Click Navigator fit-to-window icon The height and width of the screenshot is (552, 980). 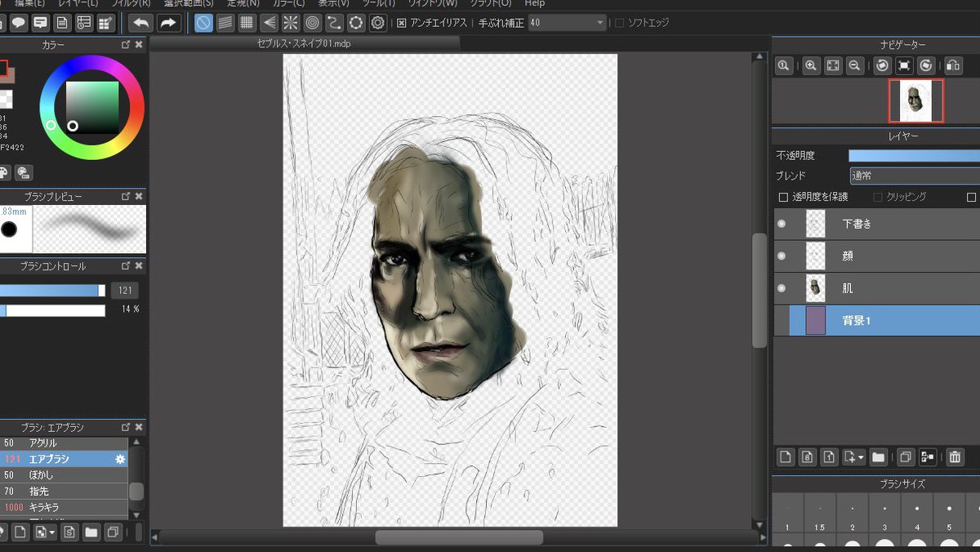(833, 66)
